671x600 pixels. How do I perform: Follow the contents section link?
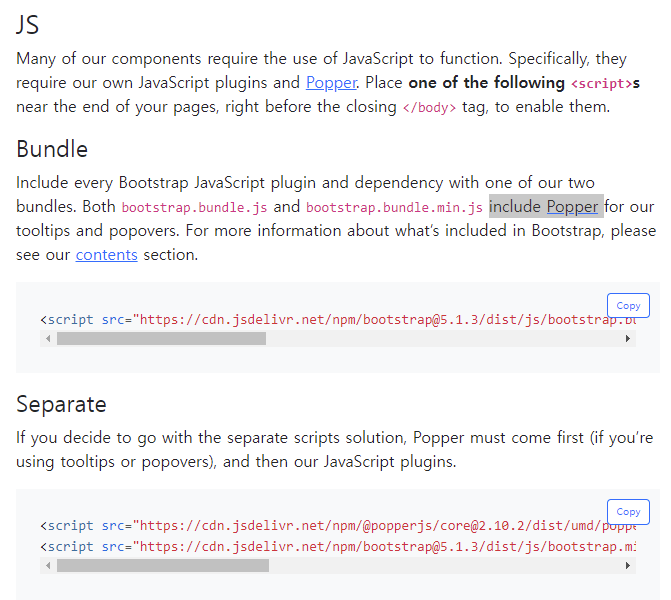click(x=107, y=255)
